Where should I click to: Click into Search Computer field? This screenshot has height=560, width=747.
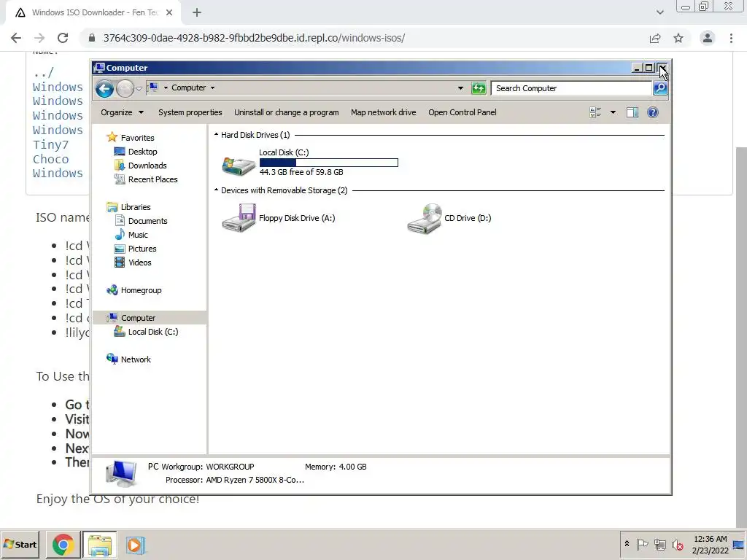coord(571,88)
